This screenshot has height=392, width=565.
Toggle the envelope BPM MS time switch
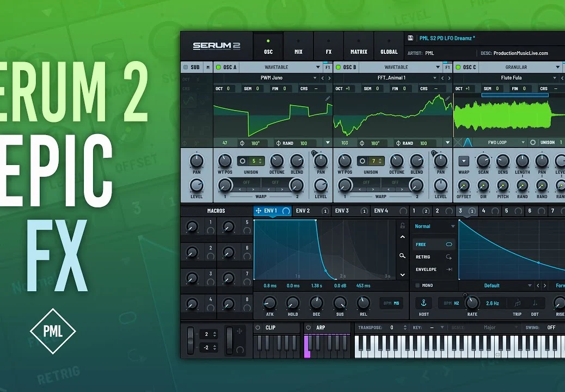click(x=391, y=303)
